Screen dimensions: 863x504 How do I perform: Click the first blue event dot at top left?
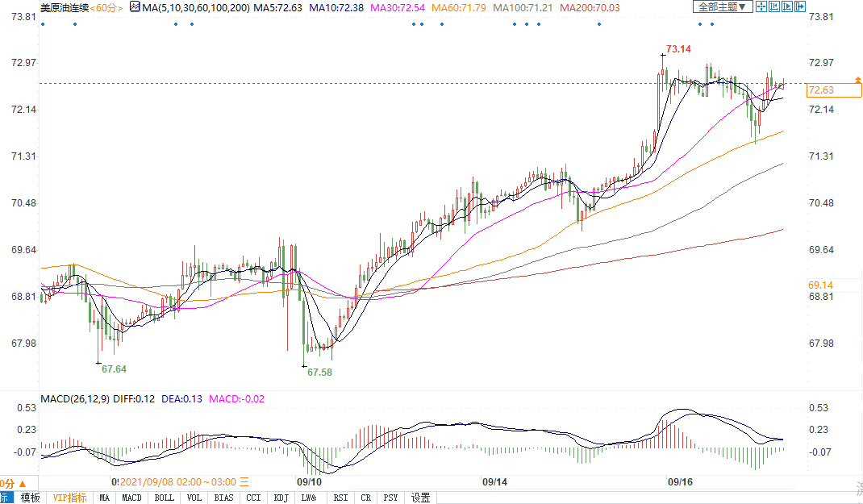(x=43, y=23)
